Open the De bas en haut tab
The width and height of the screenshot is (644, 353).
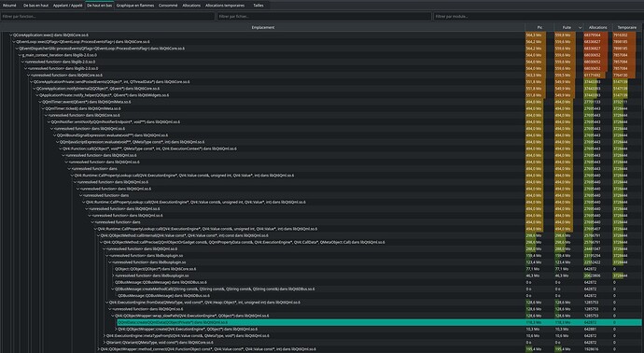(x=35, y=6)
